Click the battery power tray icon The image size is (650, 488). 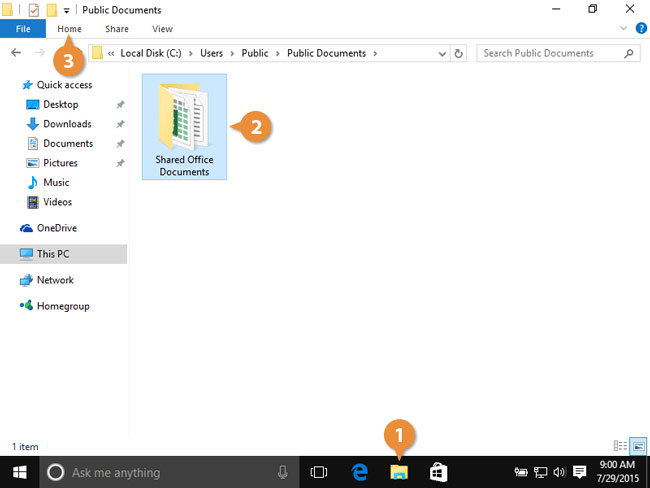(x=521, y=472)
